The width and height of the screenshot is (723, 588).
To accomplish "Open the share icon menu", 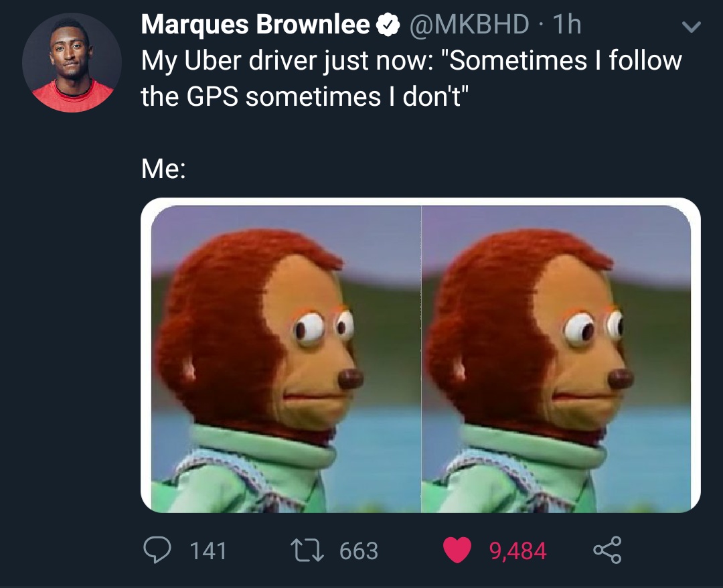I will pyautogui.click(x=607, y=550).
